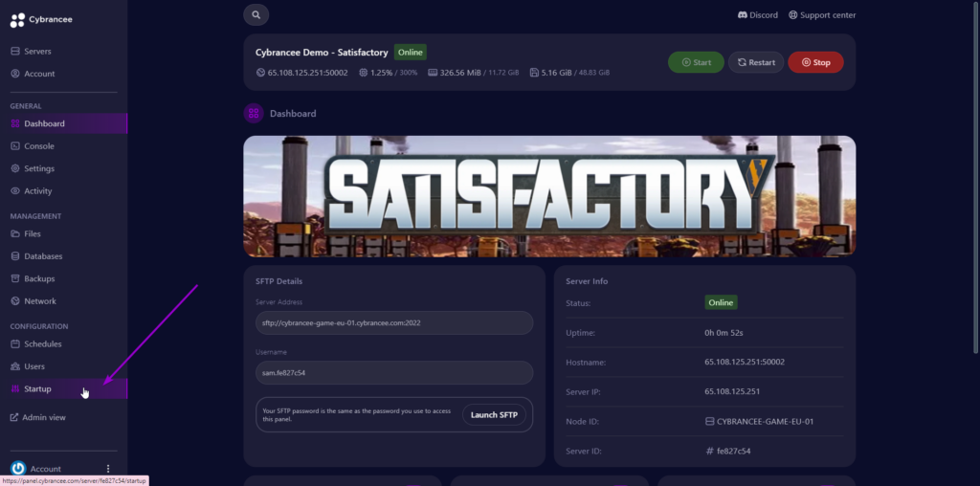Open the Discord link
The width and height of the screenshot is (980, 486).
pyautogui.click(x=758, y=15)
